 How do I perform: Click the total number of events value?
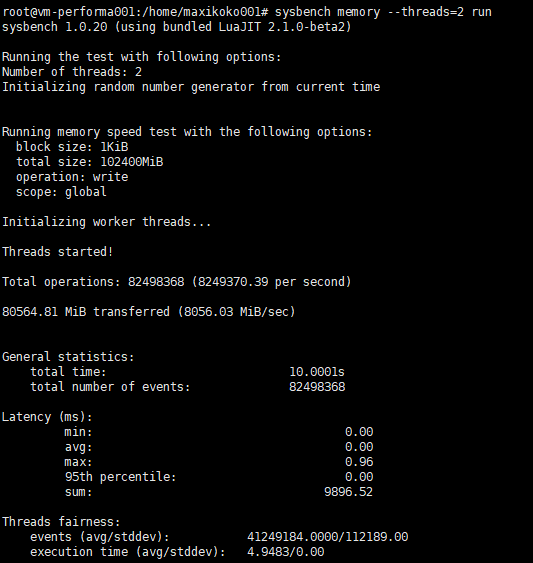[x=317, y=387]
